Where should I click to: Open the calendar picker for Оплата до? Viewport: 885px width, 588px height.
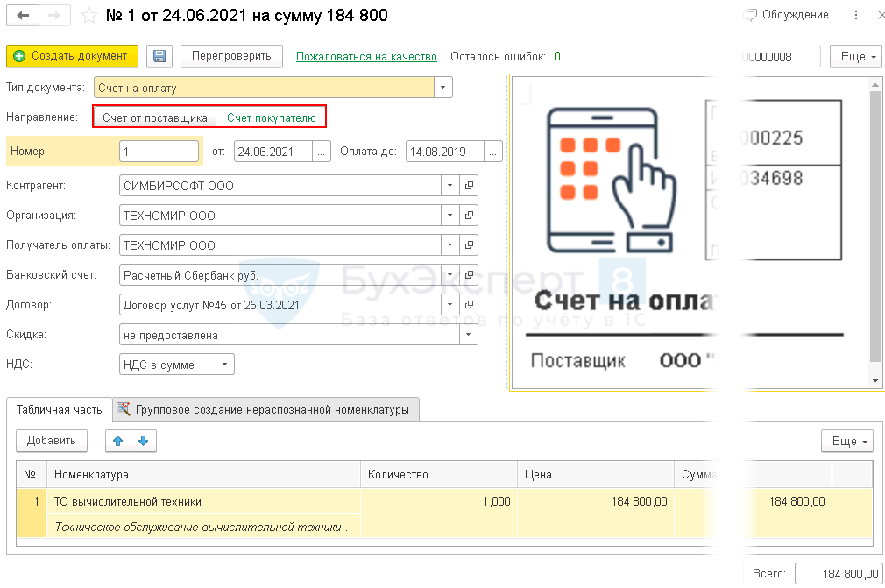pyautogui.click(x=492, y=152)
